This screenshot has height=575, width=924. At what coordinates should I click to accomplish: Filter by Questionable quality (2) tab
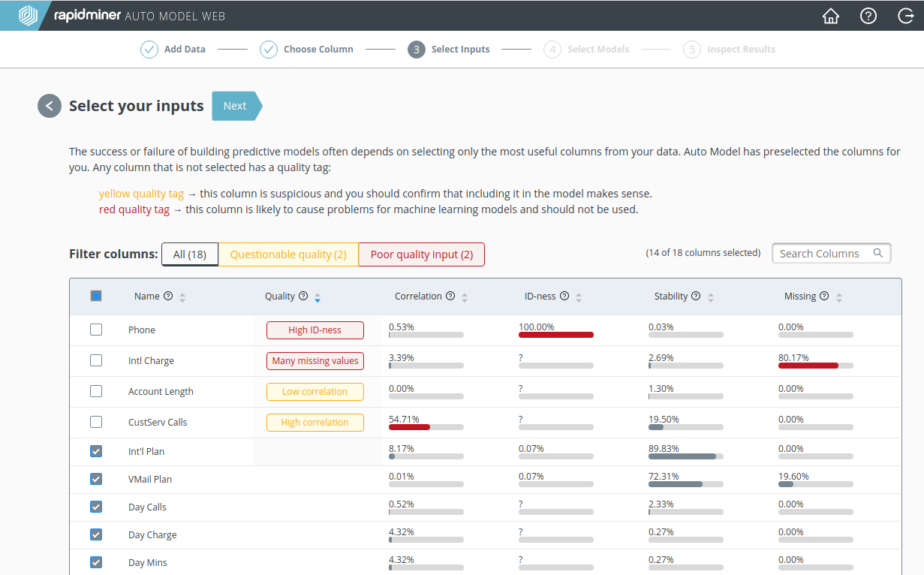[288, 254]
